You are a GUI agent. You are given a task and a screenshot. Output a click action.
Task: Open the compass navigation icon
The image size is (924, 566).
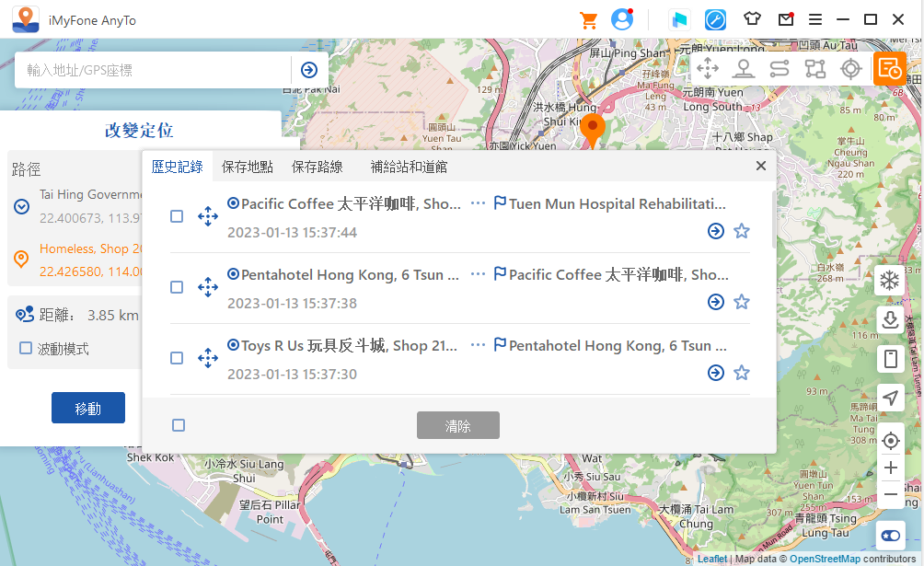tap(715, 20)
